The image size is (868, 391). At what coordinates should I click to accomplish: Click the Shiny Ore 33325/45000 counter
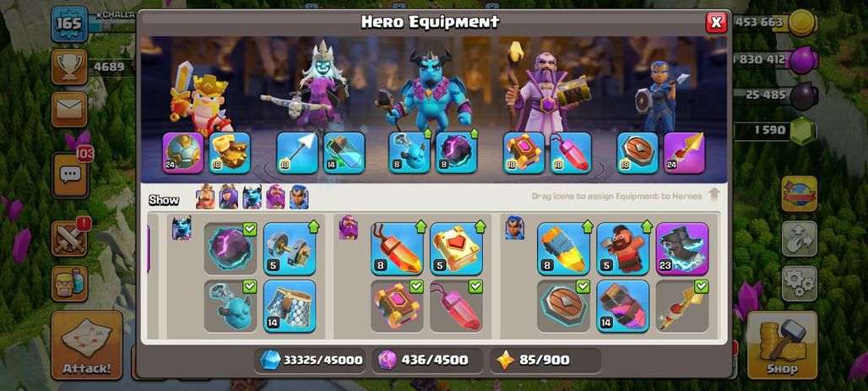311,360
